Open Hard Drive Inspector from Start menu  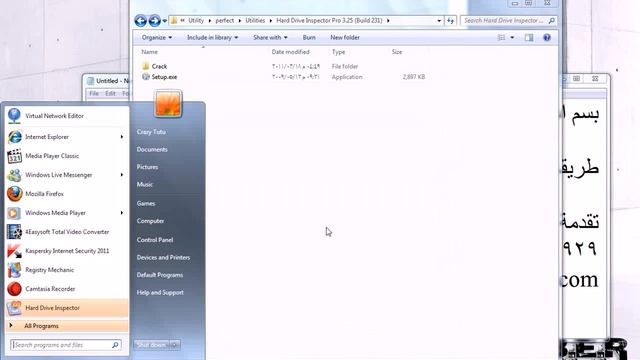pyautogui.click(x=67, y=308)
